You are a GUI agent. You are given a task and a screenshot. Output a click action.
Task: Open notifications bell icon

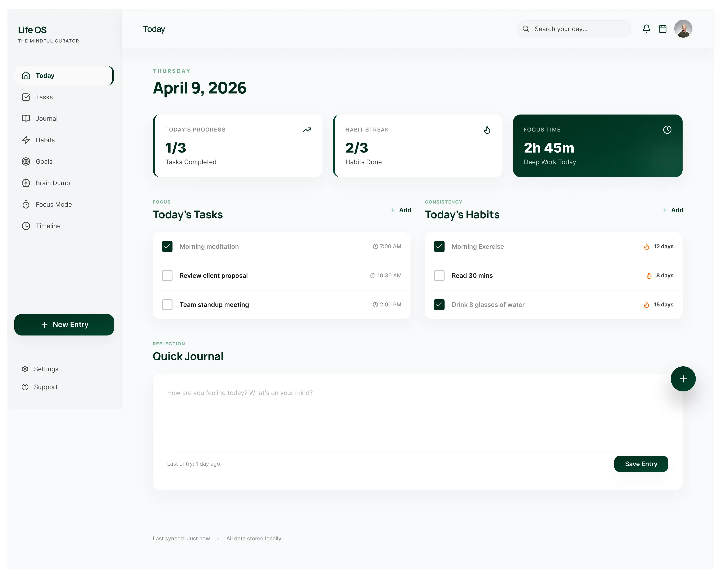[x=646, y=29]
